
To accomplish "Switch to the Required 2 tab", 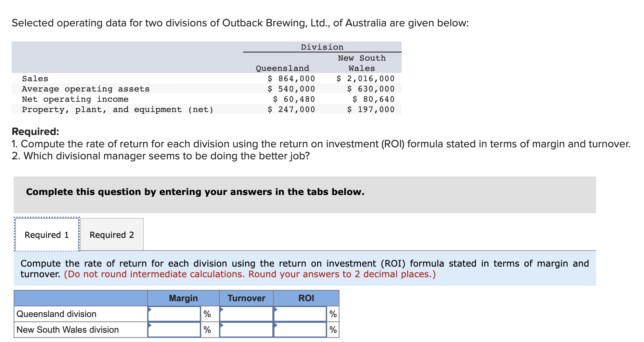I will click(112, 234).
